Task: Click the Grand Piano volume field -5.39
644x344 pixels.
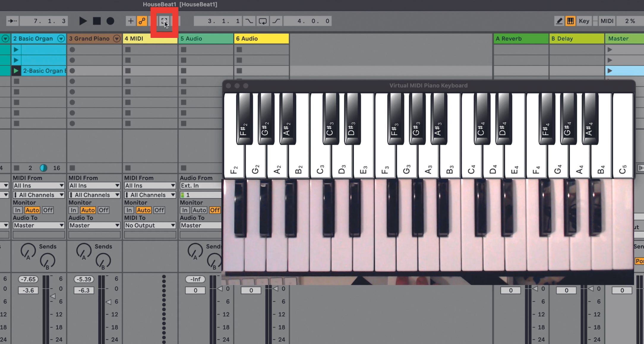Action: pos(84,279)
